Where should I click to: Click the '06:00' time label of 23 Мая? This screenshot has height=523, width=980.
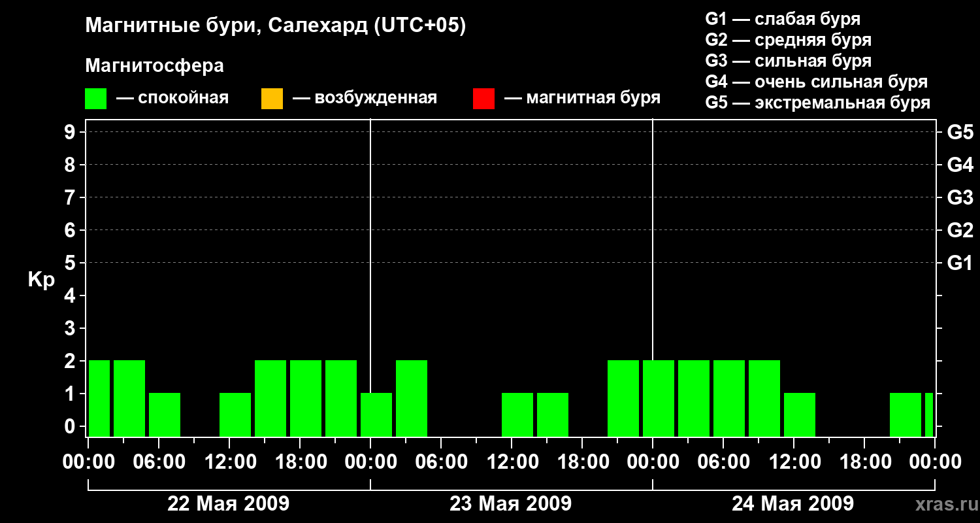pos(441,462)
